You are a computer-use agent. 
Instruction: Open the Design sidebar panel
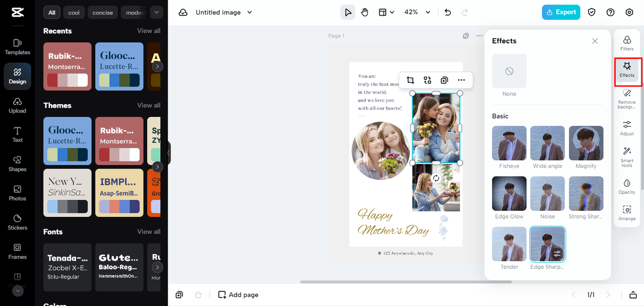(x=18, y=76)
